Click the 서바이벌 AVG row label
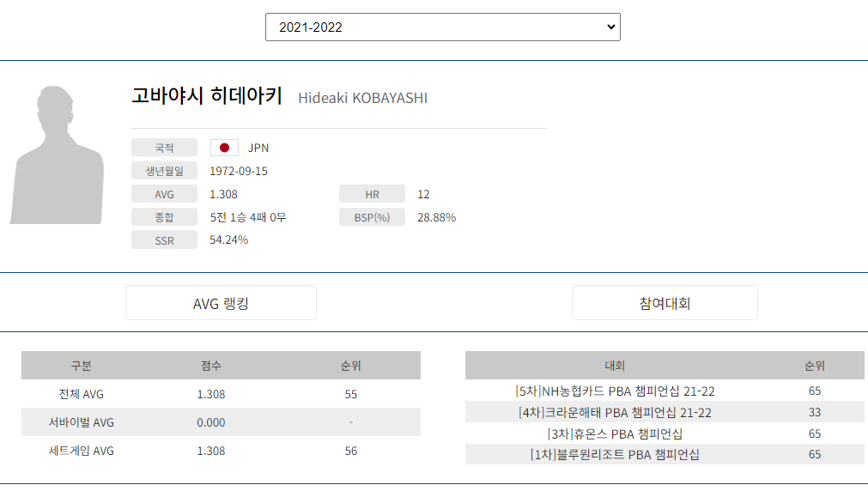This screenshot has height=491, width=868. click(x=81, y=422)
